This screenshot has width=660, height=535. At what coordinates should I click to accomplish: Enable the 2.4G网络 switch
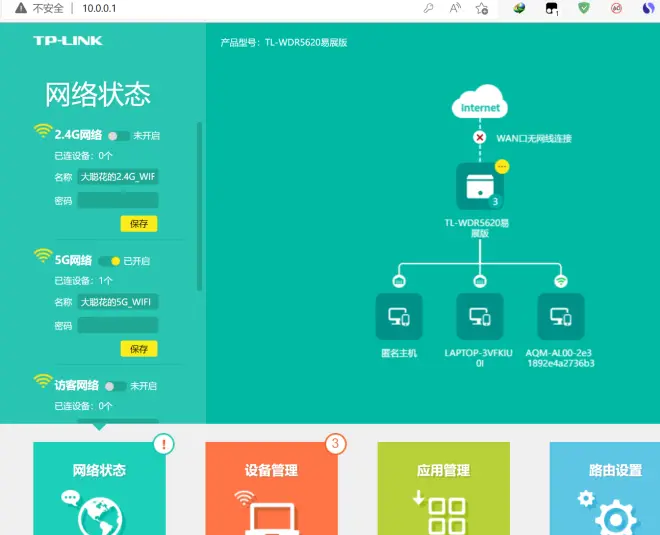[x=118, y=136]
